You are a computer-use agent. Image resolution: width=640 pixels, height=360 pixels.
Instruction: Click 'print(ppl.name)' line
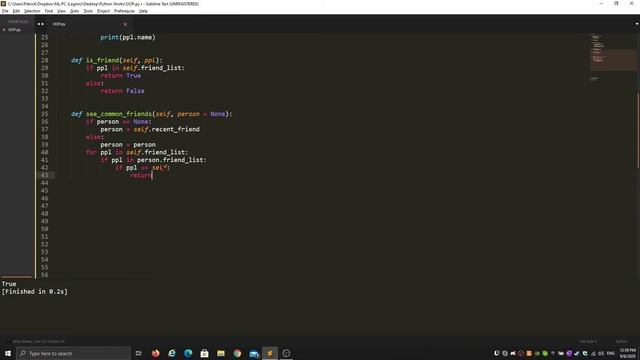point(128,37)
